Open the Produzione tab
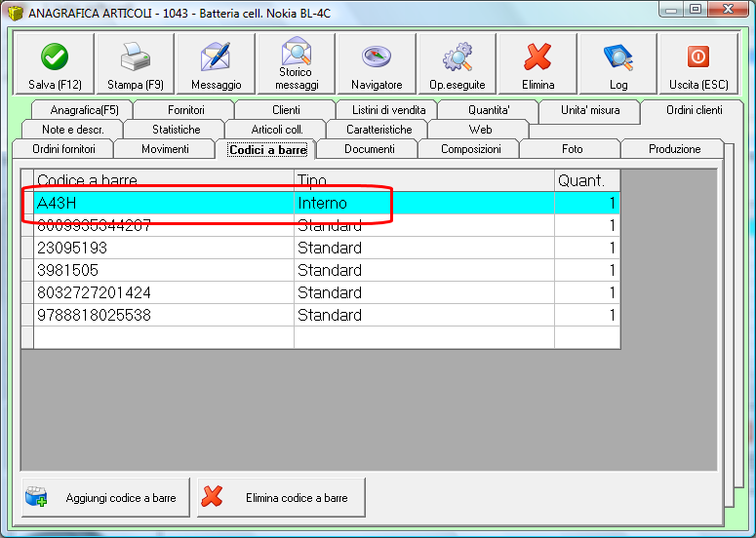Image resolution: width=756 pixels, height=538 pixels. 674,149
